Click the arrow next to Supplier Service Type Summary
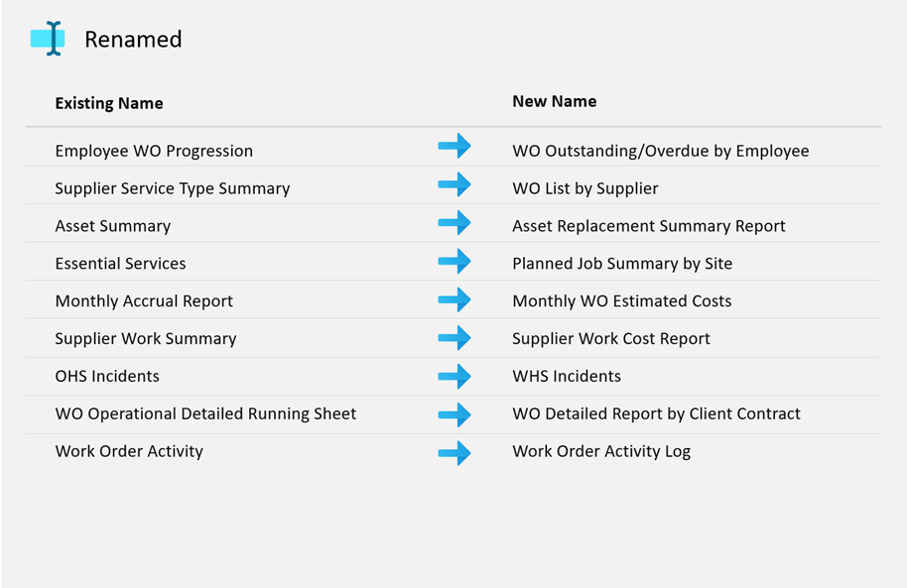This screenshot has height=588, width=907. point(454,184)
